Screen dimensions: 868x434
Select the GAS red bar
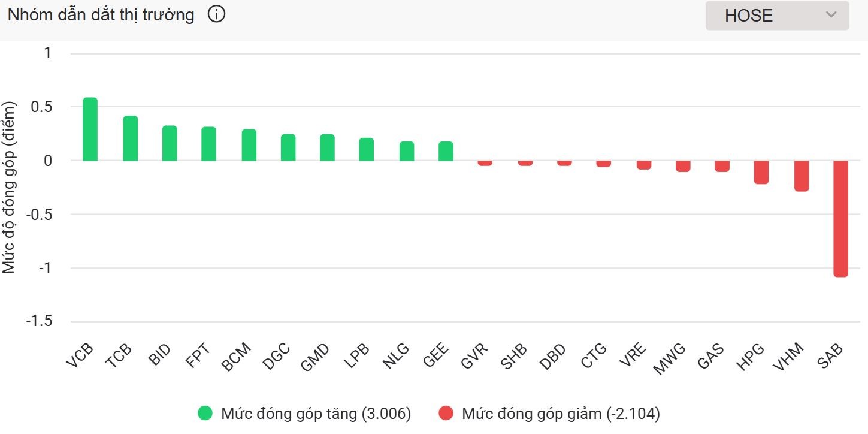point(722,166)
